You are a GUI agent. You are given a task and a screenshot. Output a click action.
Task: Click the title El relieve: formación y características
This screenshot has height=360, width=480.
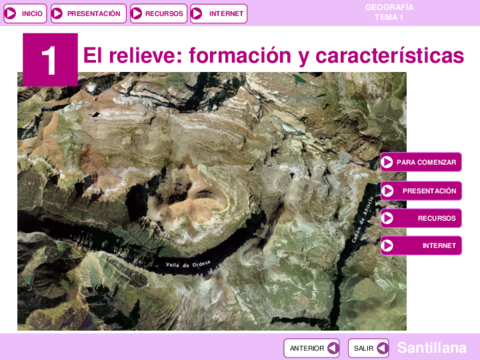click(273, 55)
